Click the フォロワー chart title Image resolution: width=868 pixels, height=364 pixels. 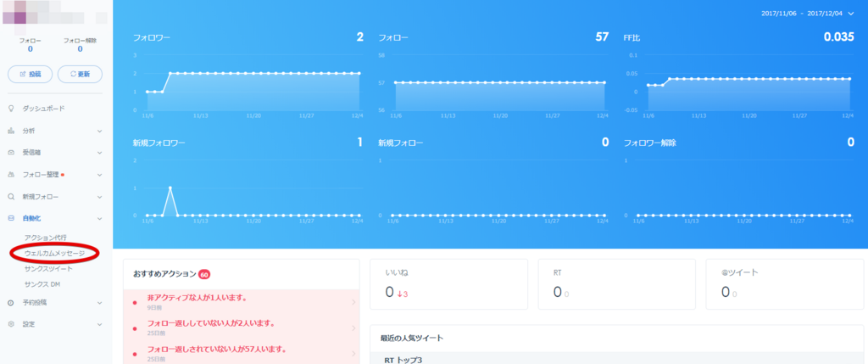tap(152, 39)
